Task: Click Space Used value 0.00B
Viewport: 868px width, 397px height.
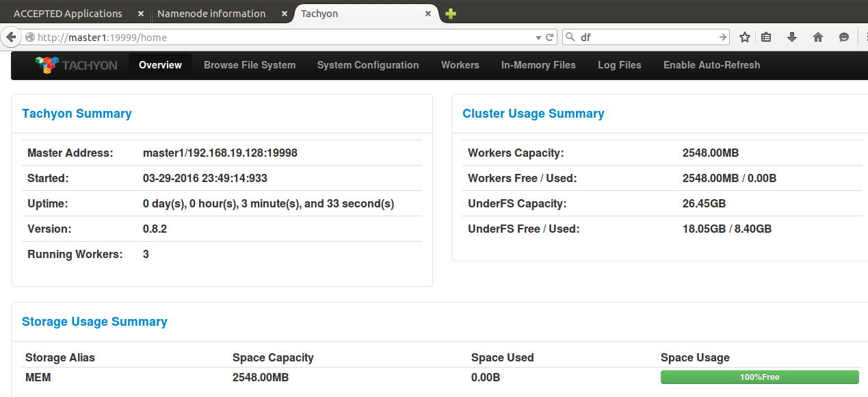Action: (486, 377)
